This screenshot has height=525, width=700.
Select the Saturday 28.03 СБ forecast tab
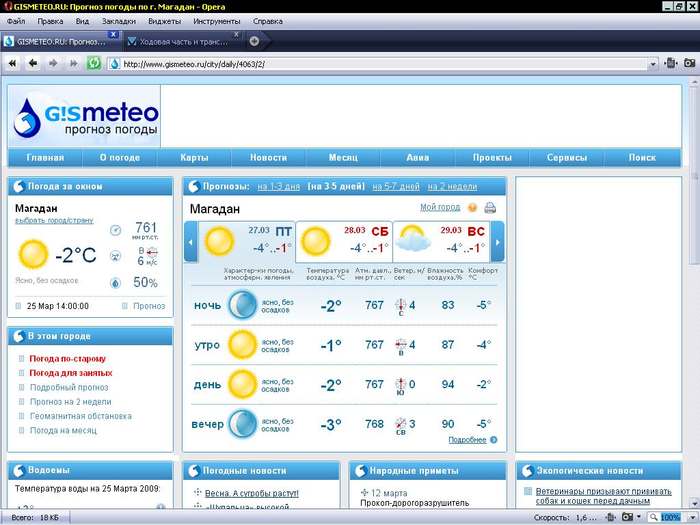click(343, 241)
